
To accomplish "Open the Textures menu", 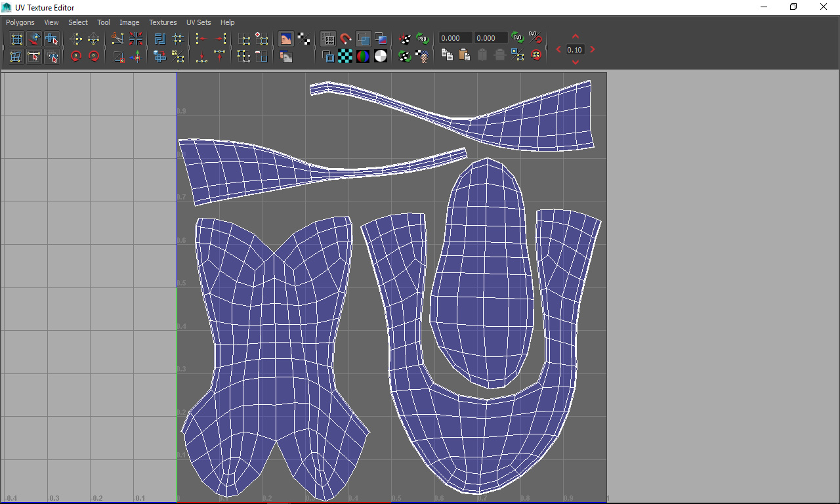I will pyautogui.click(x=163, y=22).
